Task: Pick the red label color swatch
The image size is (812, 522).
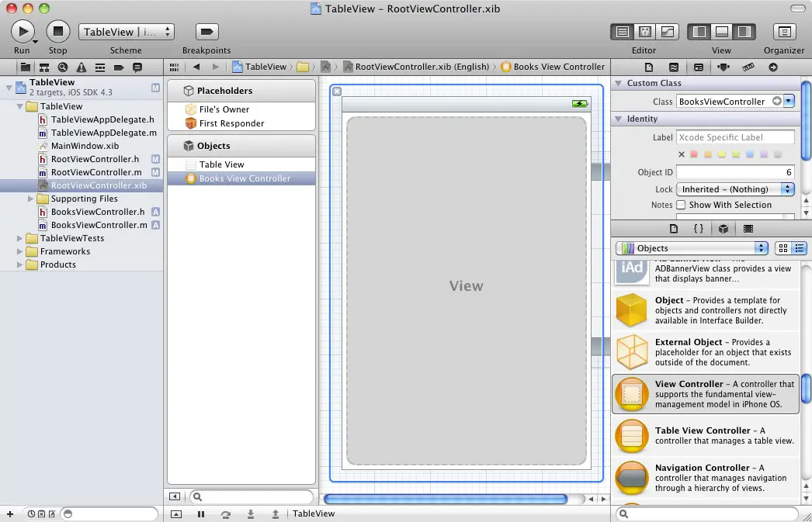Action: [694, 154]
